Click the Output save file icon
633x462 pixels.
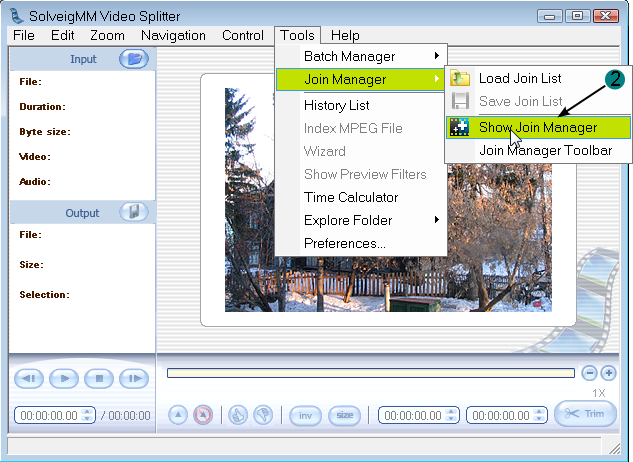[x=134, y=212]
